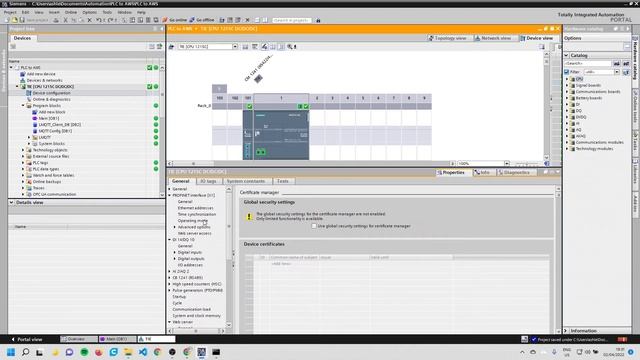Click the Devices & networks icon in project tree
The image size is (640, 360).
23,80
